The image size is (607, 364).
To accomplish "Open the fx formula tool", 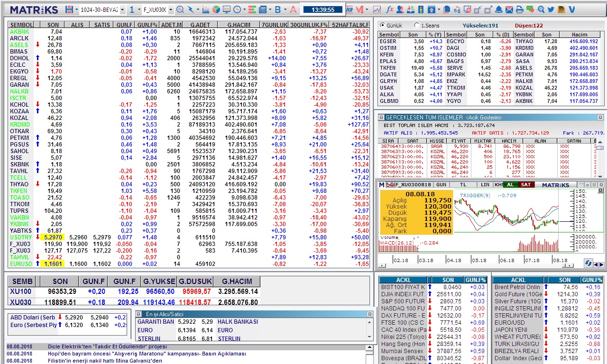I will [390, 9].
